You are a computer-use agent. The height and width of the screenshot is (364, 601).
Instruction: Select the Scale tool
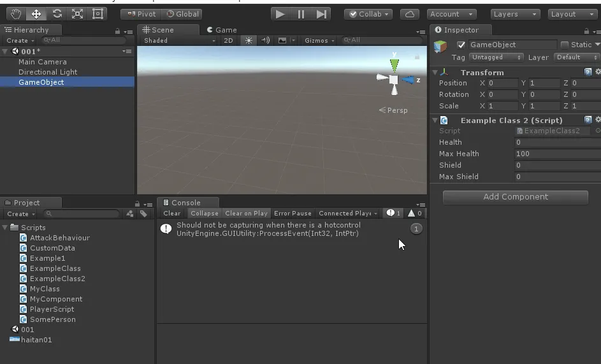click(77, 14)
